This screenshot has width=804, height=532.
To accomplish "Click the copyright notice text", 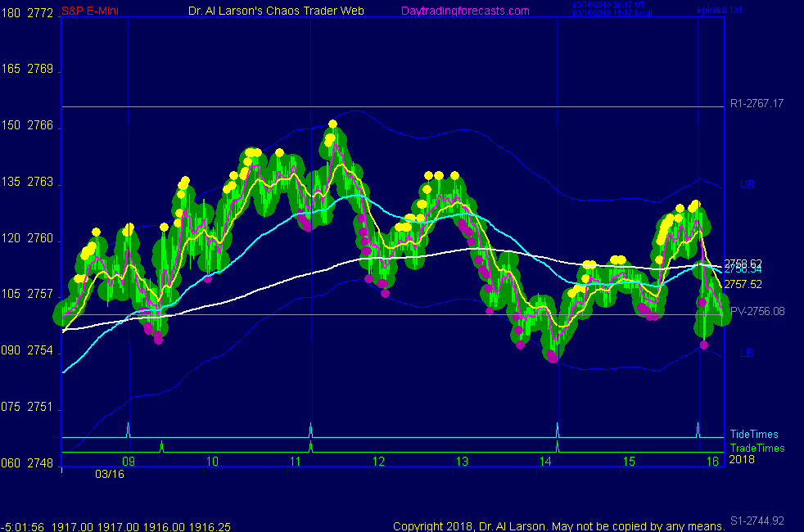I will coord(559,526).
